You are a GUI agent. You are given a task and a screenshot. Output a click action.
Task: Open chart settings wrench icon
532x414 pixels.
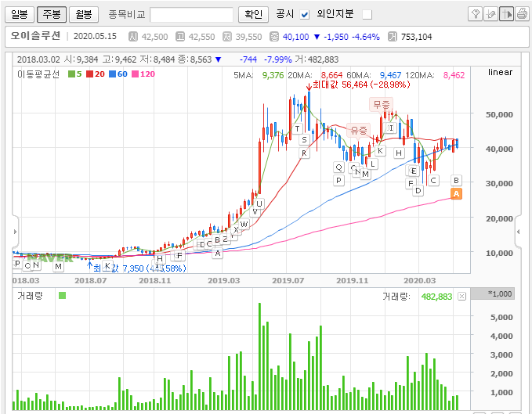coord(475,14)
